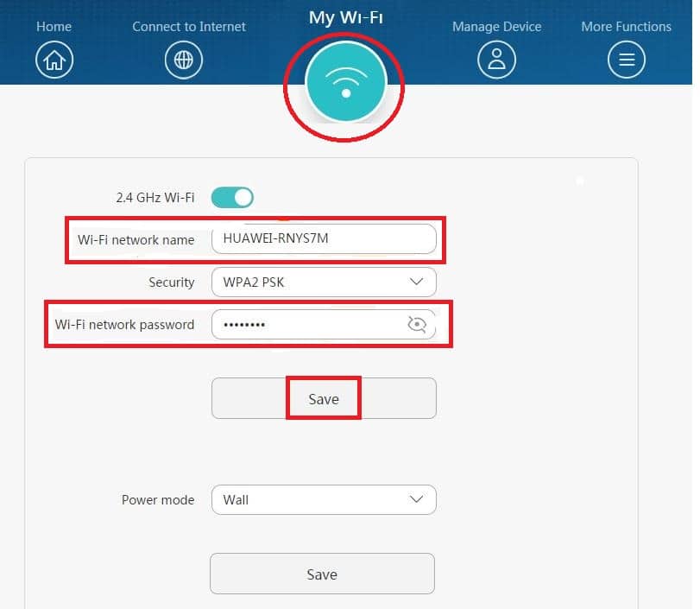Screen dimensions: 700x609
Task: Expand the Security WPA2 PSK dropdown
Action: (324, 282)
